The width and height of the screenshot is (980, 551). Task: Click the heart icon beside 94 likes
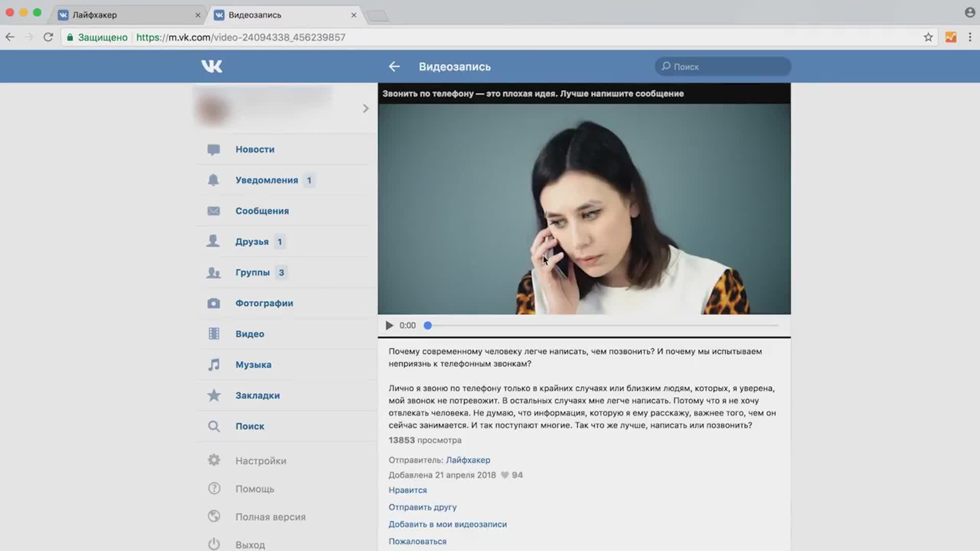(504, 475)
